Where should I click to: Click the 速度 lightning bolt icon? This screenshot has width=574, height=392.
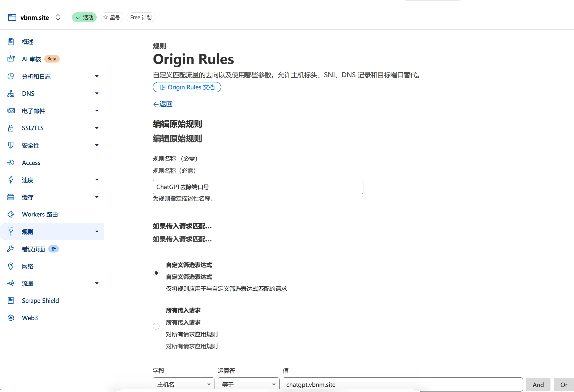click(11, 180)
